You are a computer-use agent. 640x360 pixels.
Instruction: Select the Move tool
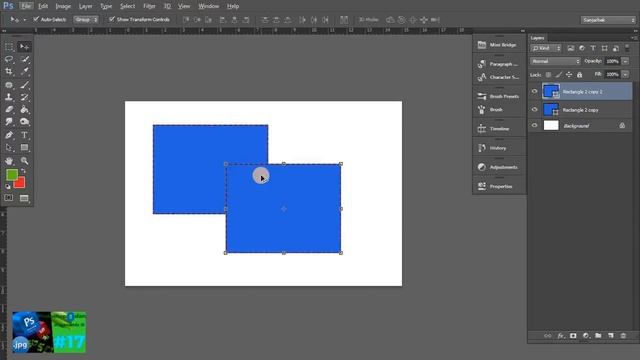(24, 47)
